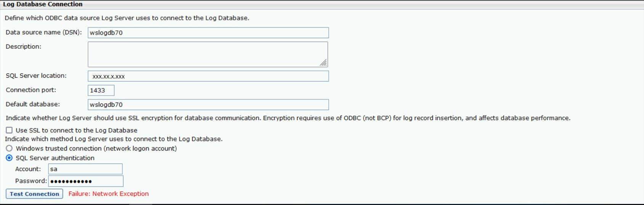Click the SQL Server location field
This screenshot has height=205, width=644.
click(208, 76)
